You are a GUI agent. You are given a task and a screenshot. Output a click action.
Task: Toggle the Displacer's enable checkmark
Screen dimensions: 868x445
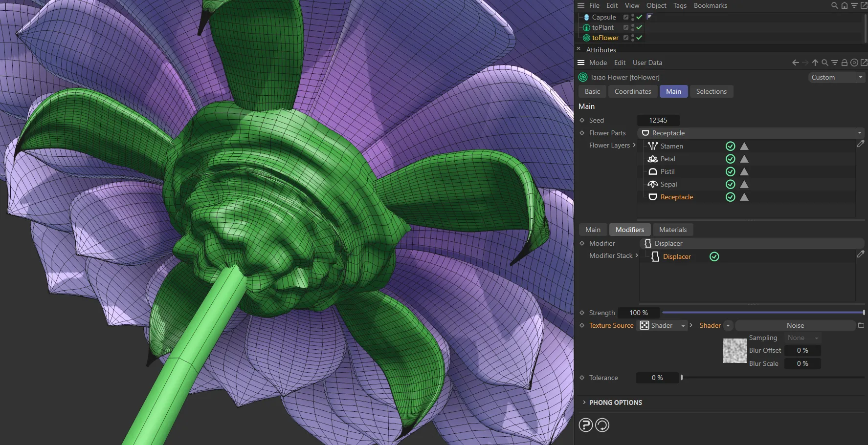click(714, 256)
